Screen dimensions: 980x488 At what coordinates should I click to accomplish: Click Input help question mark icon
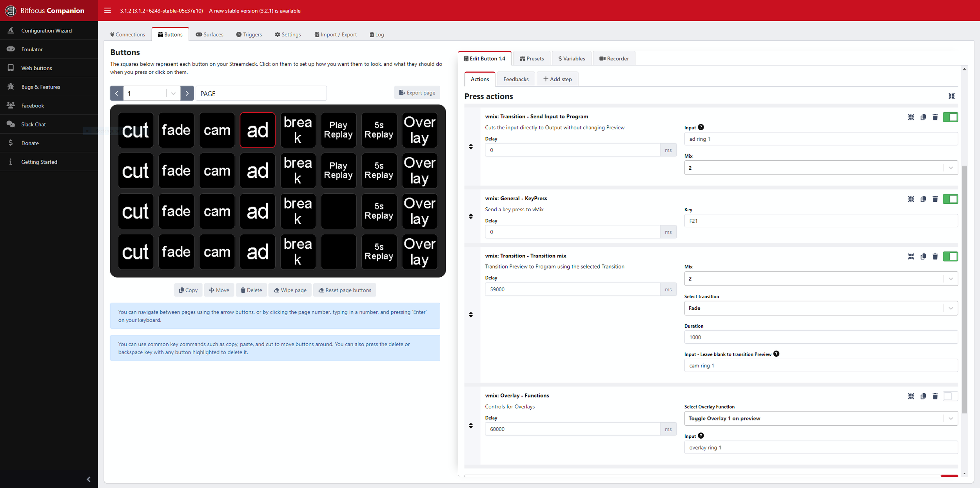pos(701,127)
